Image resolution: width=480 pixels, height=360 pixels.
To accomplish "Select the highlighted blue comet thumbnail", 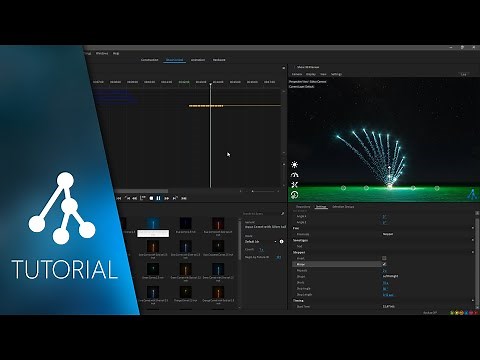I will 153,223.
